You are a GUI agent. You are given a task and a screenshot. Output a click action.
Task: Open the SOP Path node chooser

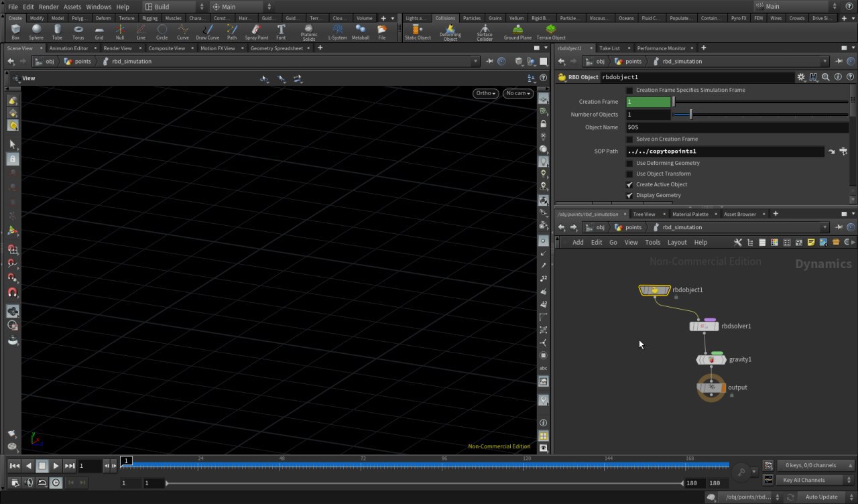click(843, 151)
